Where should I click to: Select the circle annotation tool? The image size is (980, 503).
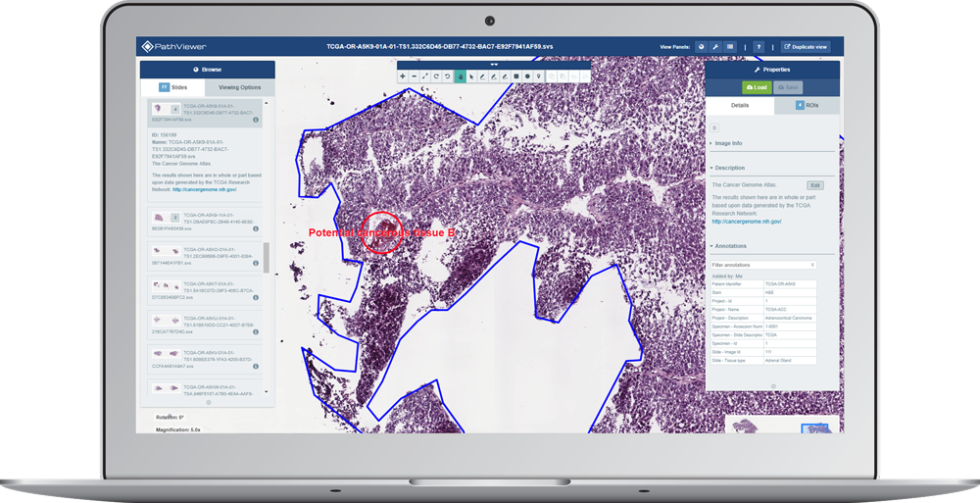pyautogui.click(x=527, y=76)
